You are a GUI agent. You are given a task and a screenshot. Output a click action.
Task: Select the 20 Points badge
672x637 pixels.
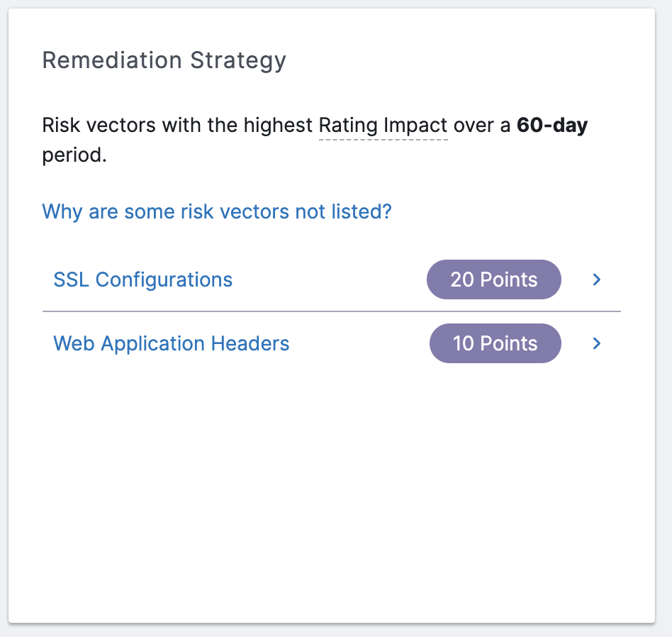pyautogui.click(x=493, y=279)
